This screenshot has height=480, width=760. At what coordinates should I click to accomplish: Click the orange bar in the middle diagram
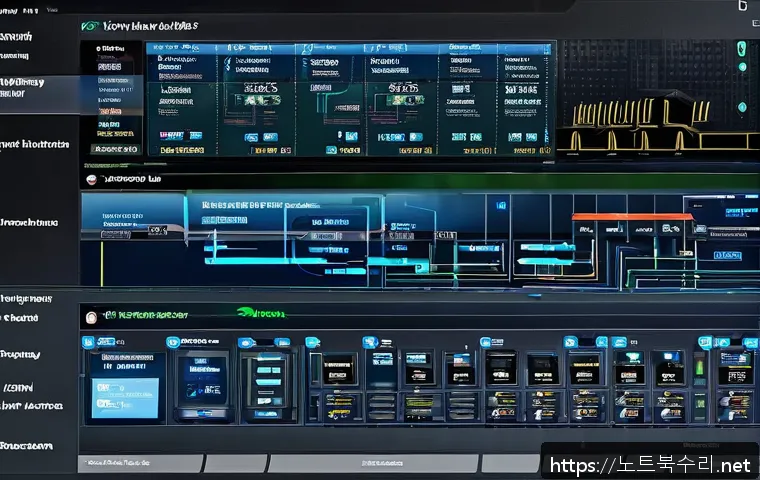click(x=631, y=216)
